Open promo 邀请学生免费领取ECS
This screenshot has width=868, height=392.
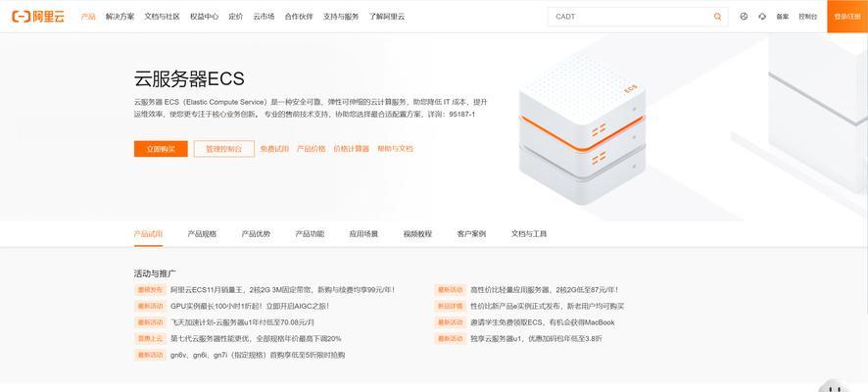click(543, 322)
